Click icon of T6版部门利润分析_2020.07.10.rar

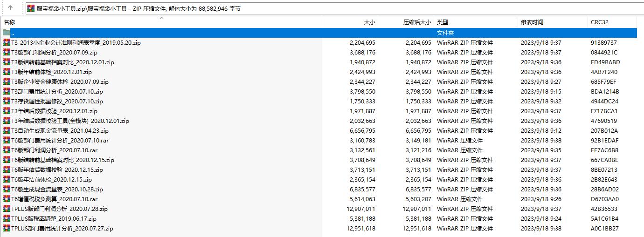(x=6, y=150)
